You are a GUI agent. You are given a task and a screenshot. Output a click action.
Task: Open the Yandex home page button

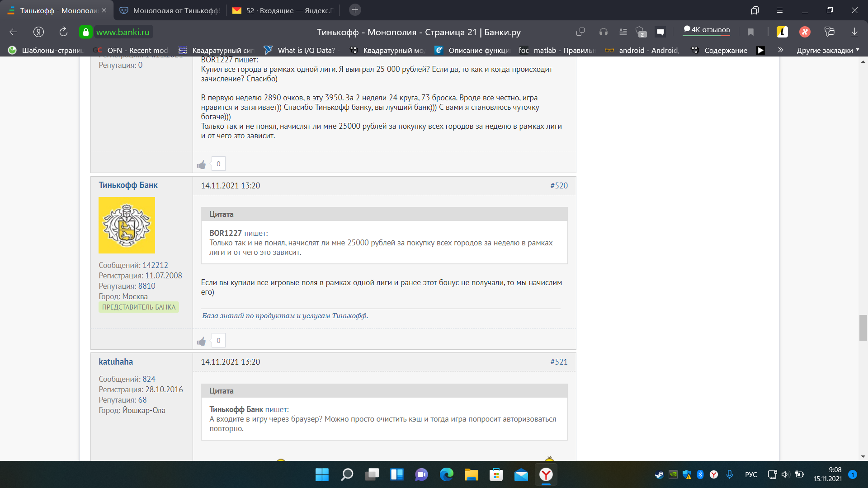click(x=38, y=32)
